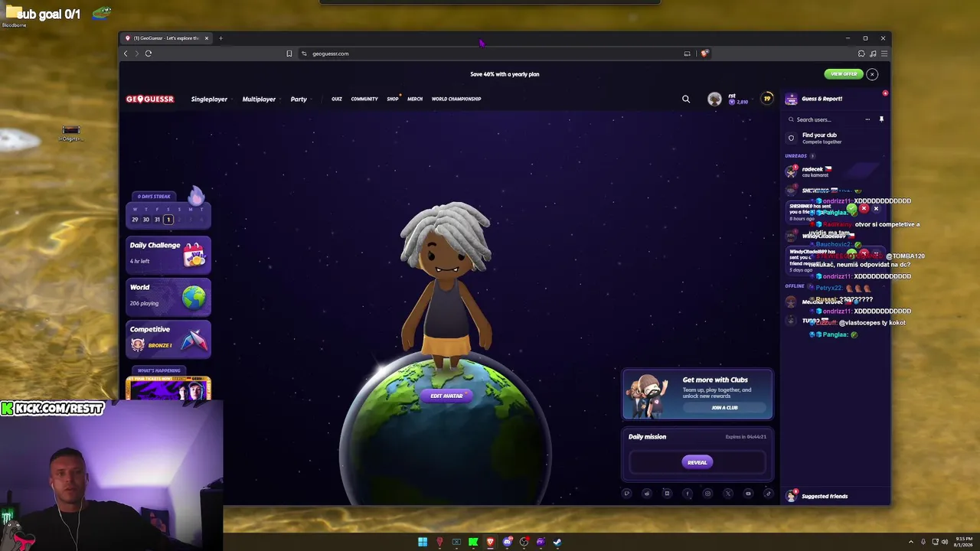Open the Reddit social link
Viewport: 980px width, 551px height.
647,494
